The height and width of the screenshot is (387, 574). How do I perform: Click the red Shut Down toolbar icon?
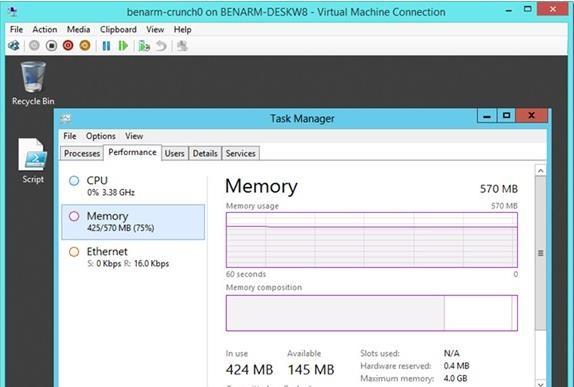pos(68,46)
